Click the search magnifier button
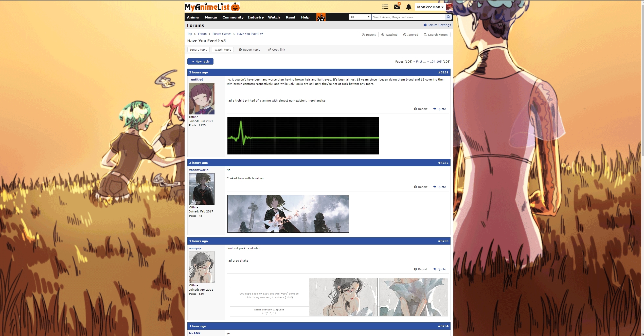This screenshot has width=644, height=336. click(x=448, y=17)
